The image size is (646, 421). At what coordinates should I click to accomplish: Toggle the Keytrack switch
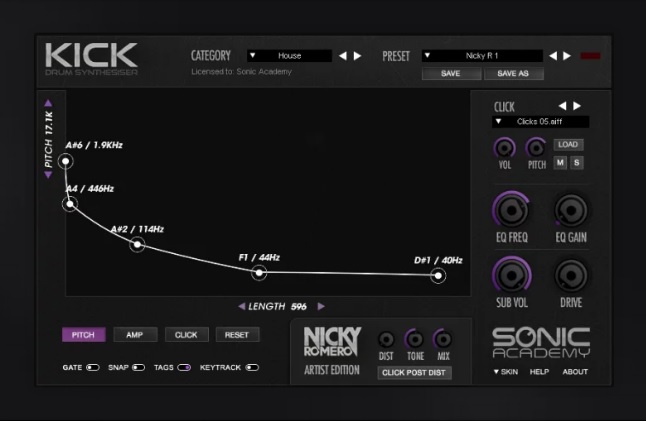pos(252,367)
